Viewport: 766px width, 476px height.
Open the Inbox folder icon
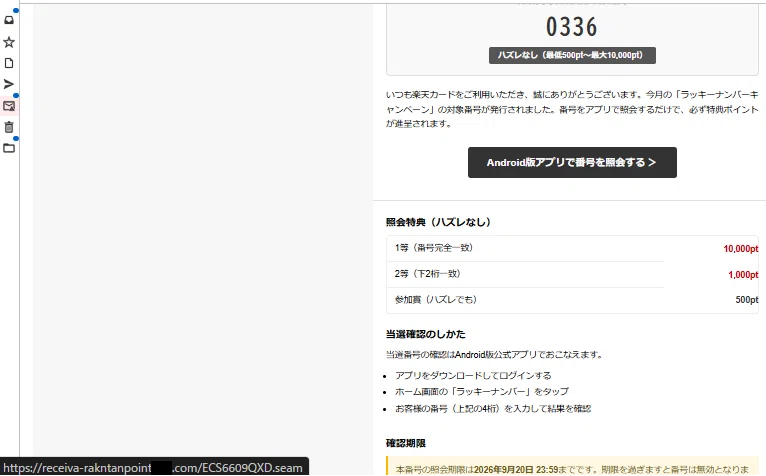9,20
